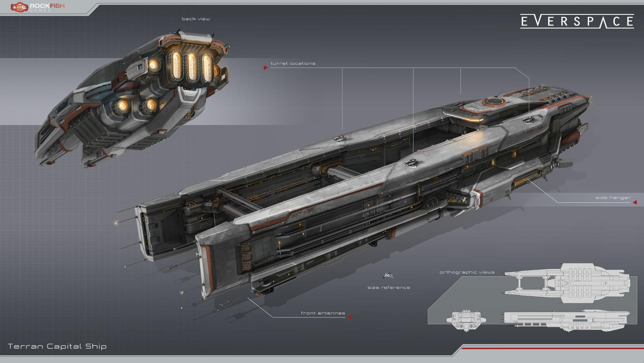Click the 'turret locations' label

293,63
